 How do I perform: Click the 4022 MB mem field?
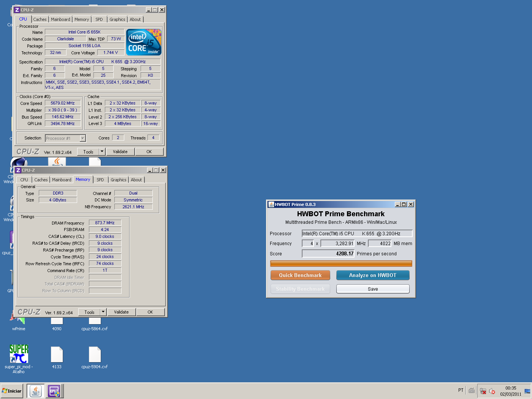point(380,244)
